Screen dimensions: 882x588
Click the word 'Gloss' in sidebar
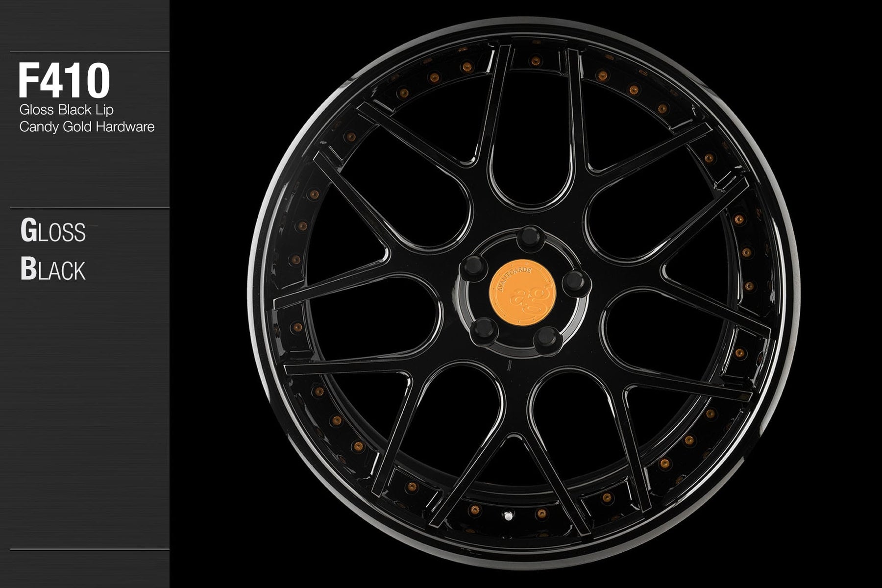[x=53, y=231]
